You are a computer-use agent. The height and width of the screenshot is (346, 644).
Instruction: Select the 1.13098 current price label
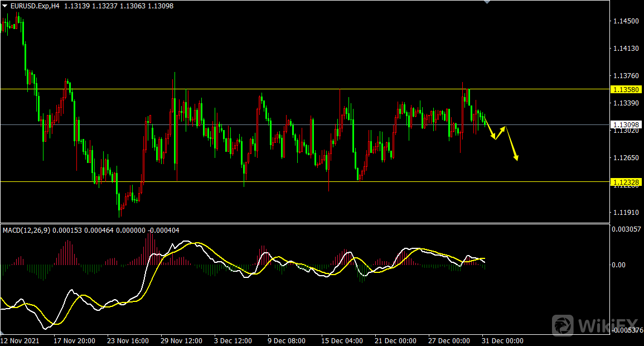pos(627,124)
